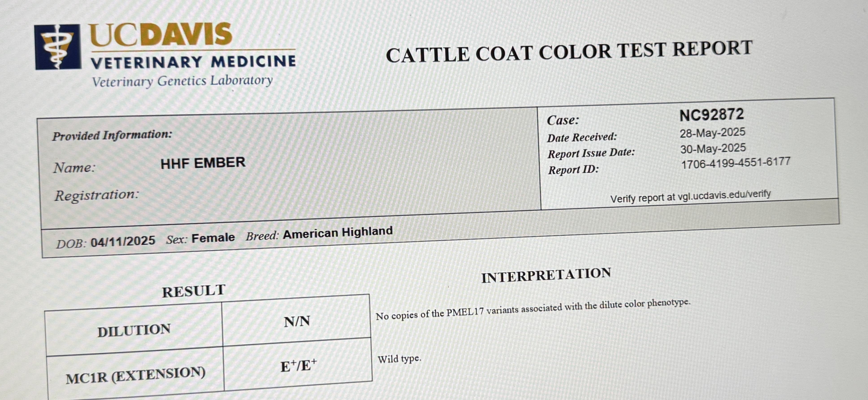Viewport: 868px width, 400px height.
Task: Select the breed American Highland
Action: click(x=338, y=233)
